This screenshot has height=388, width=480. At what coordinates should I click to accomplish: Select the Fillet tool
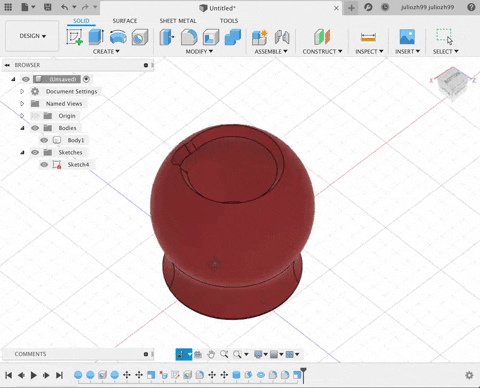(189, 37)
